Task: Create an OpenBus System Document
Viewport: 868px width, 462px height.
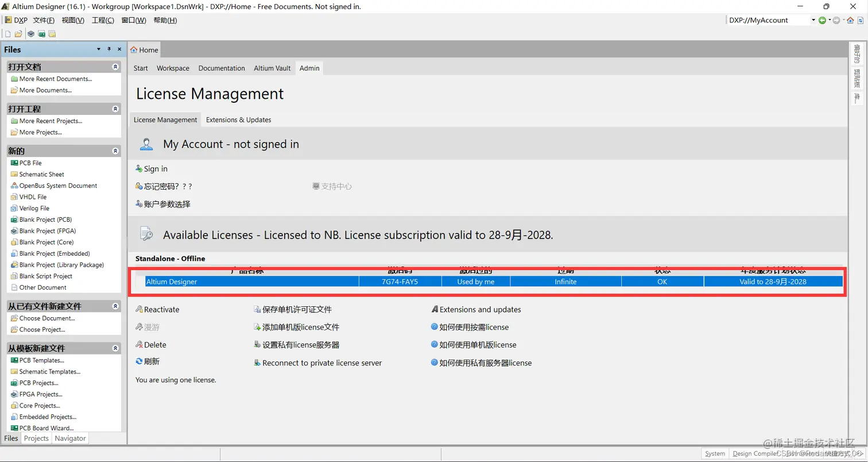Action: tap(54, 186)
